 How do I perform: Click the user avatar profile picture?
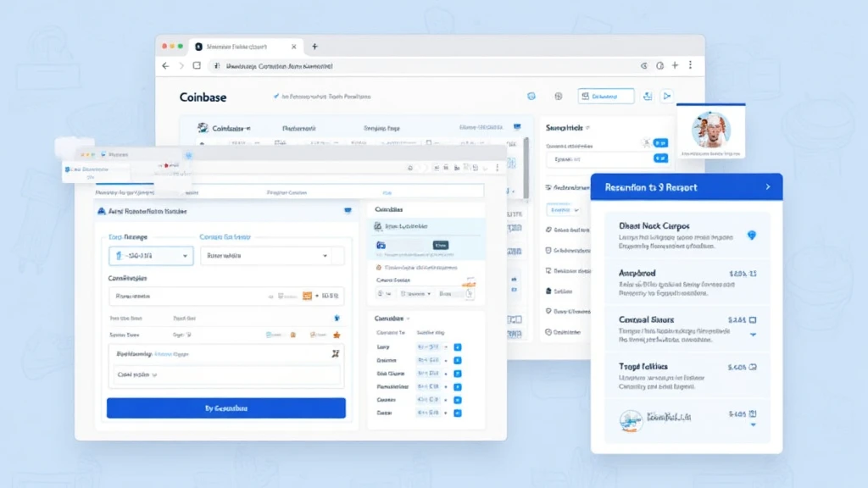[x=710, y=130]
